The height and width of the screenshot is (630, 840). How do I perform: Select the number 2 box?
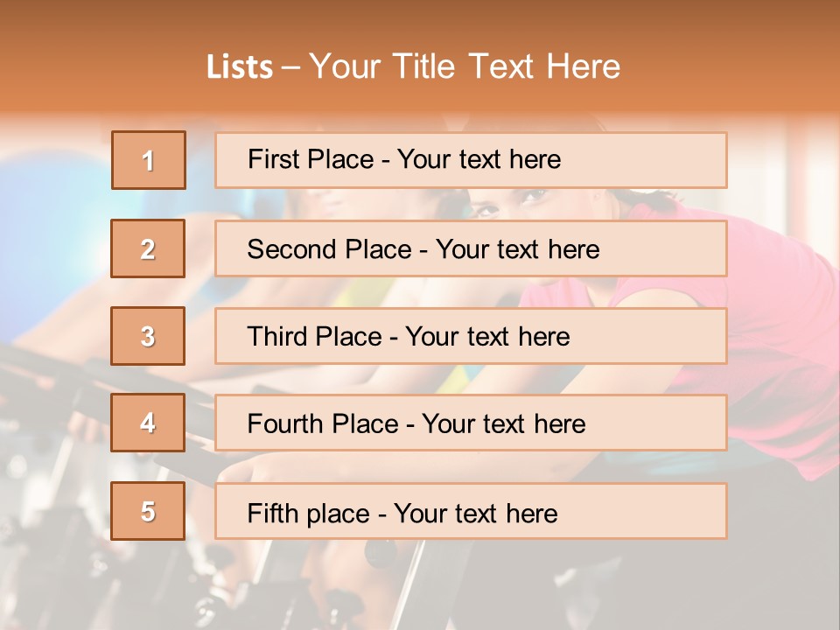148,248
